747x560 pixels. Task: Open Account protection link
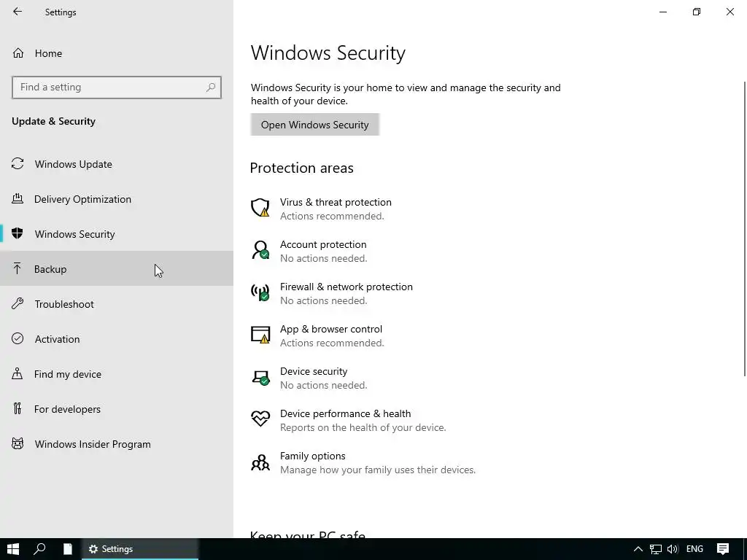[x=323, y=244]
